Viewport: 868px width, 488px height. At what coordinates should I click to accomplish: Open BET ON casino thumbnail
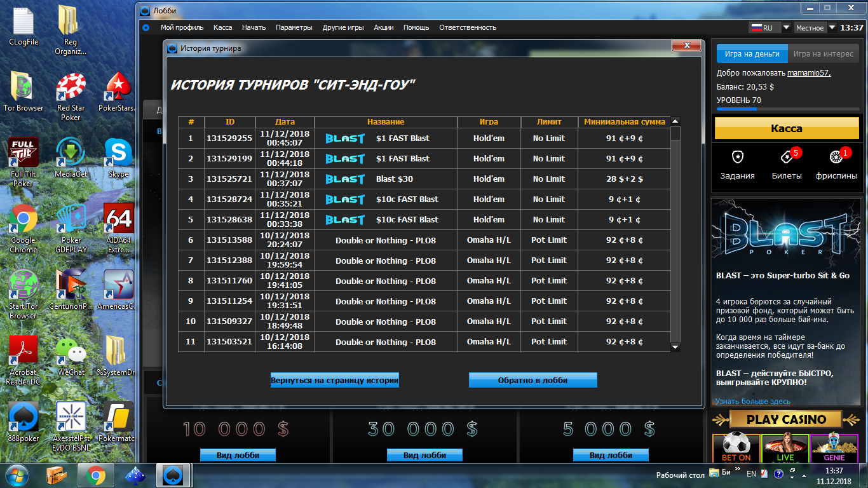pos(736,449)
